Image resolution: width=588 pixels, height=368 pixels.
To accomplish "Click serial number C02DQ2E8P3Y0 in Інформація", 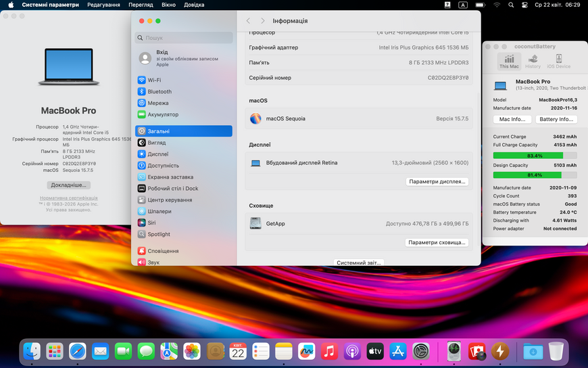I will [x=447, y=78].
